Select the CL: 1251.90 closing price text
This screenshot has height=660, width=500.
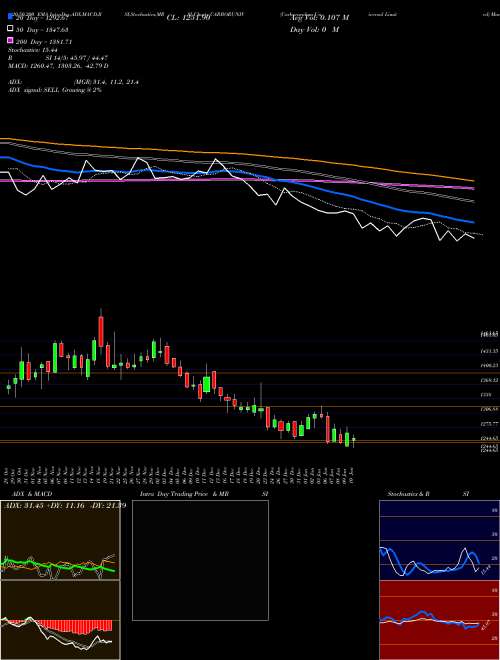[x=188, y=18]
